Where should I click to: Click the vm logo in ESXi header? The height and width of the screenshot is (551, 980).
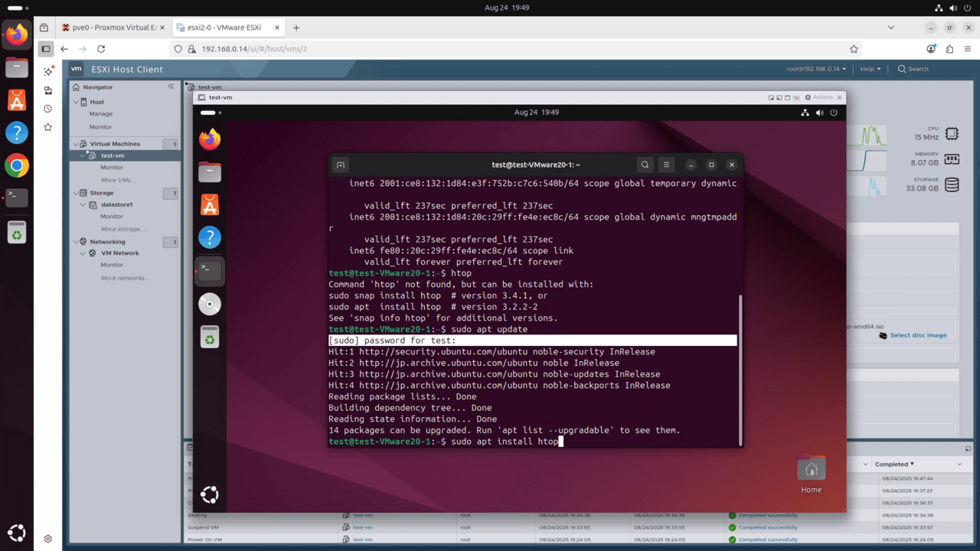point(76,69)
